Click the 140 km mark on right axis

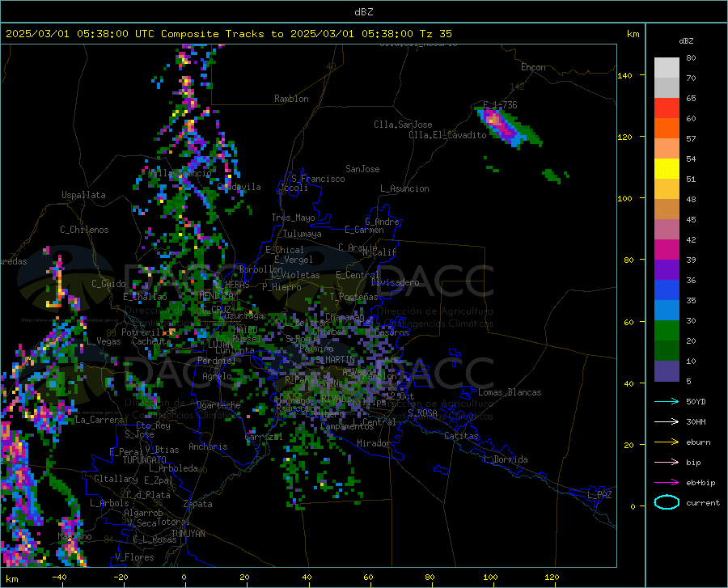[x=625, y=75]
